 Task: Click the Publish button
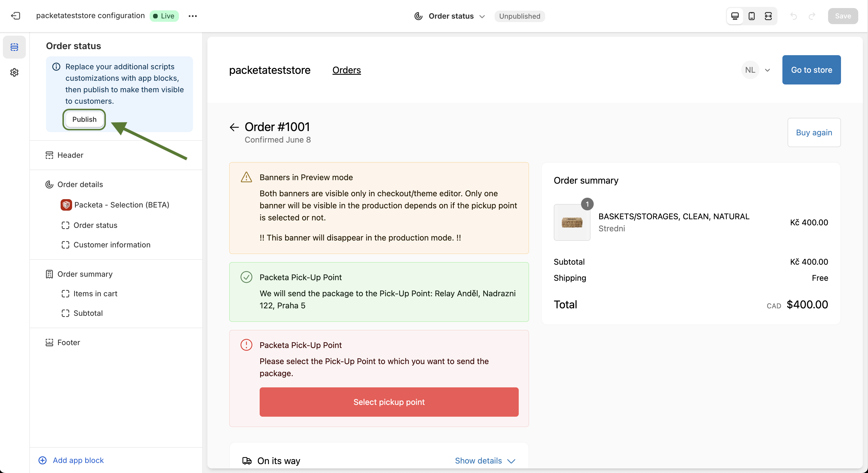84,119
